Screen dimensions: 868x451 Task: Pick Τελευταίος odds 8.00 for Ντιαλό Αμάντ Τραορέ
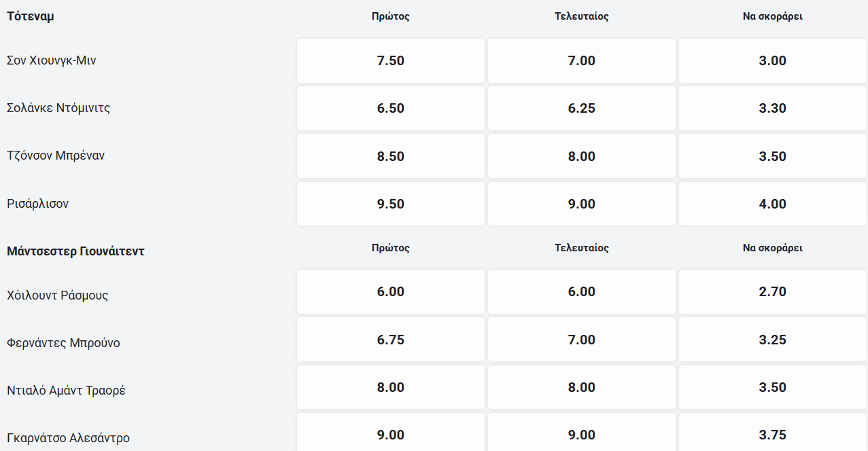point(582,387)
